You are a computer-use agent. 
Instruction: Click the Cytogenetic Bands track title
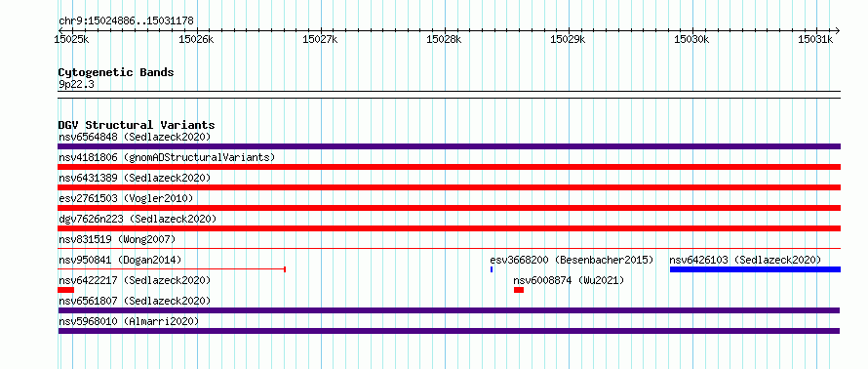tap(116, 72)
